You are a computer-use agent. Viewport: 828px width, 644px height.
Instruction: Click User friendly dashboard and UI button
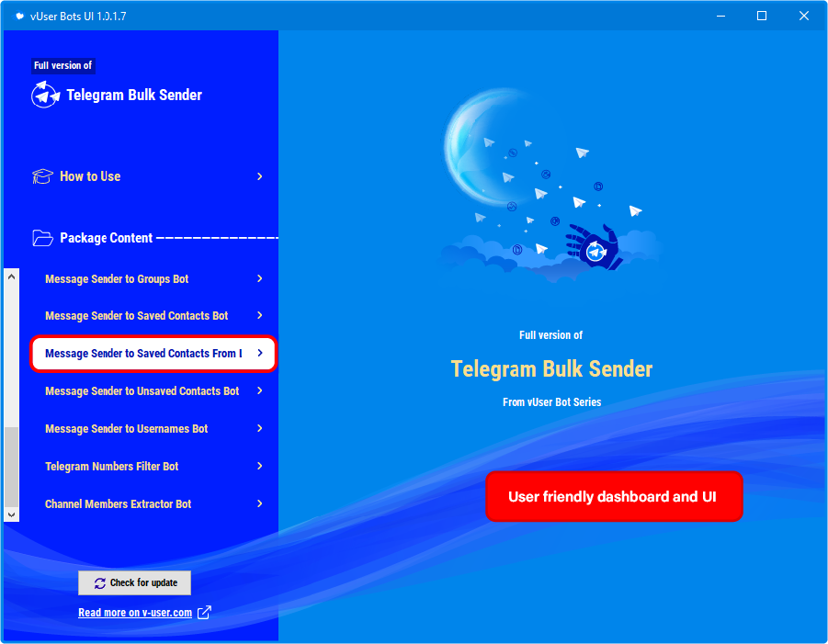(x=614, y=497)
